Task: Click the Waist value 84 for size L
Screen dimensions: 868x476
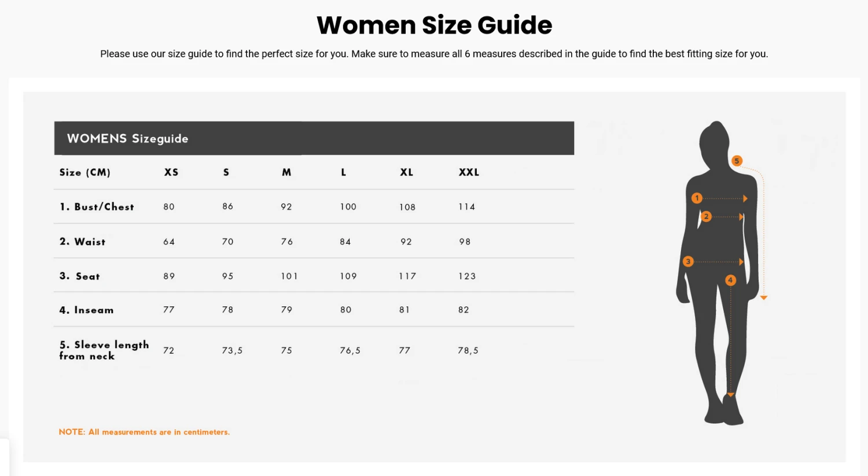Action: pos(345,242)
